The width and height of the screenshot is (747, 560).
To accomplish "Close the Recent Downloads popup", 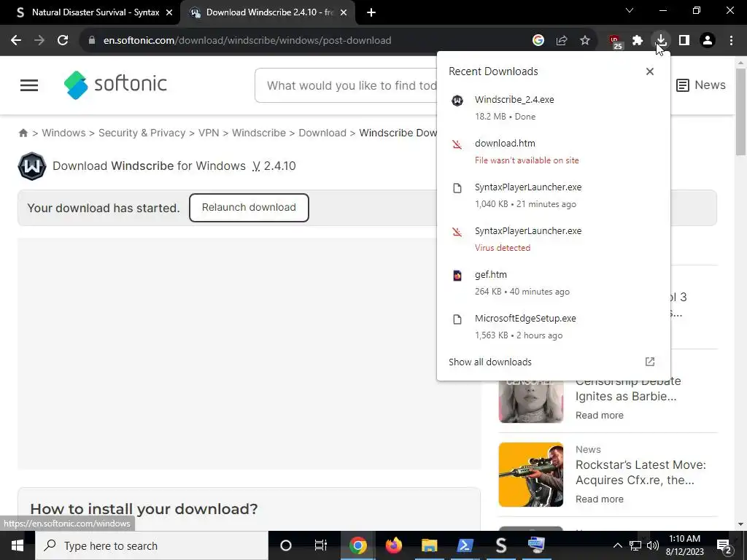I will pyautogui.click(x=650, y=71).
